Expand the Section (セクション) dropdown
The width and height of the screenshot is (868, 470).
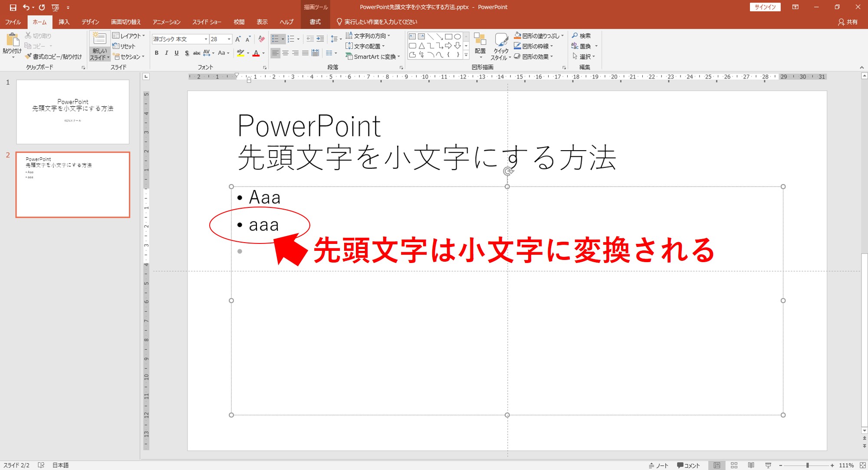pyautogui.click(x=129, y=56)
